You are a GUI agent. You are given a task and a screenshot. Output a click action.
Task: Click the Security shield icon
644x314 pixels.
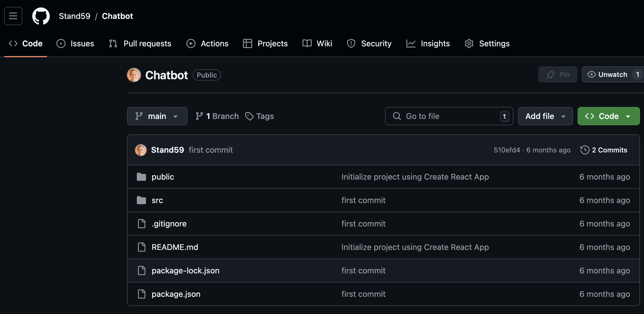point(351,43)
